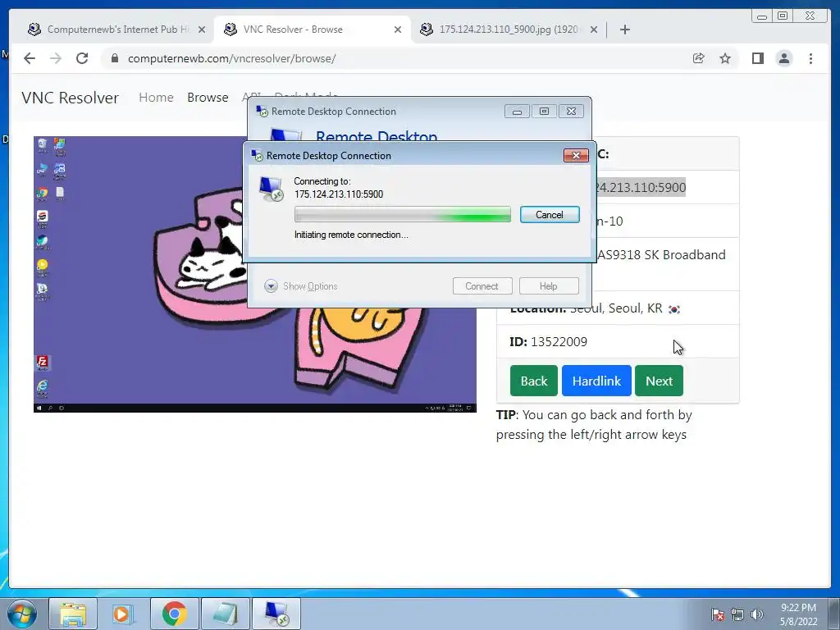Close the connecting progress dialog

click(x=576, y=155)
